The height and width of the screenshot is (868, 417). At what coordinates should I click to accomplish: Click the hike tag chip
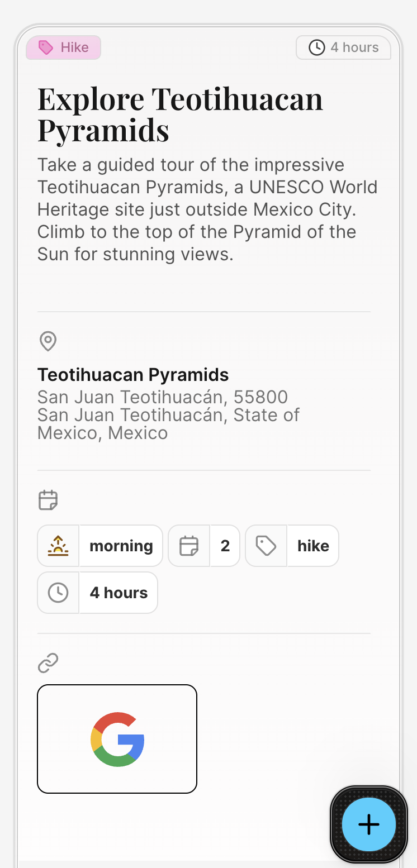(x=313, y=546)
